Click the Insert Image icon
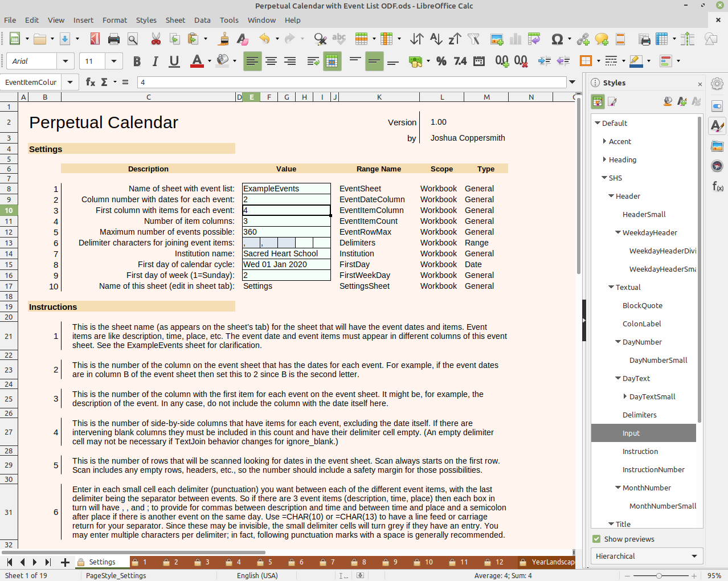 tap(497, 39)
